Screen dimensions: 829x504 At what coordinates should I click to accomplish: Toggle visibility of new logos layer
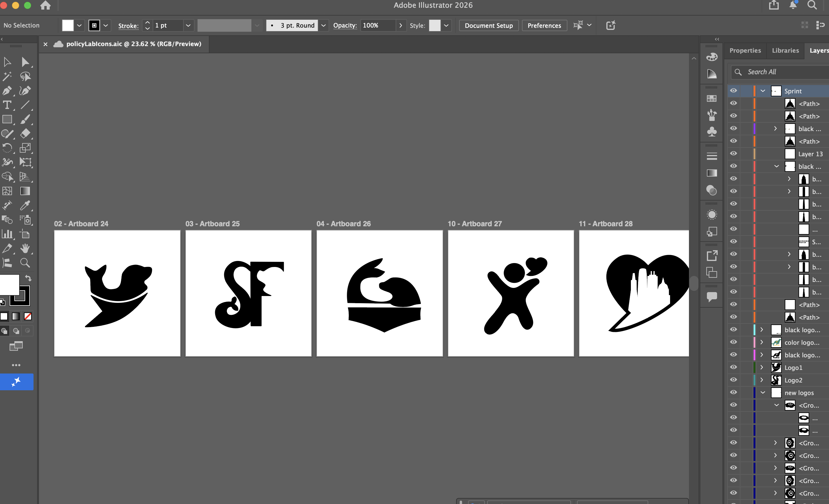(734, 393)
